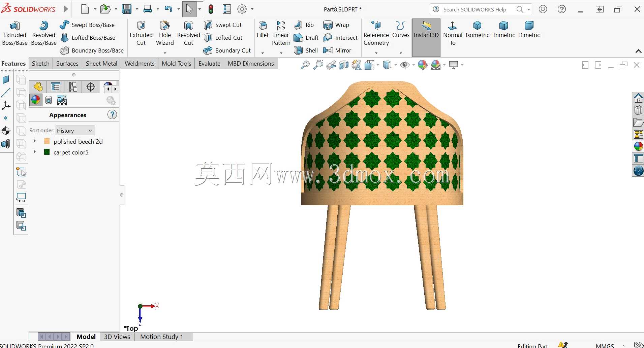The width and height of the screenshot is (644, 348).
Task: Select the Draft tool
Action: [x=306, y=38]
